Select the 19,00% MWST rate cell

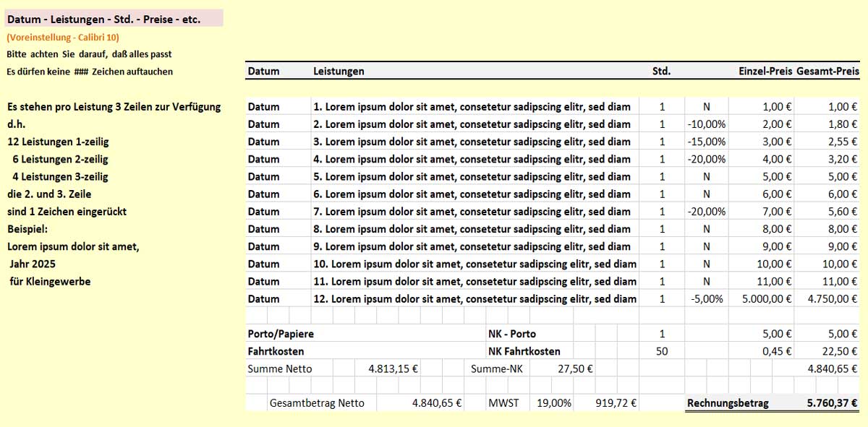pos(553,403)
